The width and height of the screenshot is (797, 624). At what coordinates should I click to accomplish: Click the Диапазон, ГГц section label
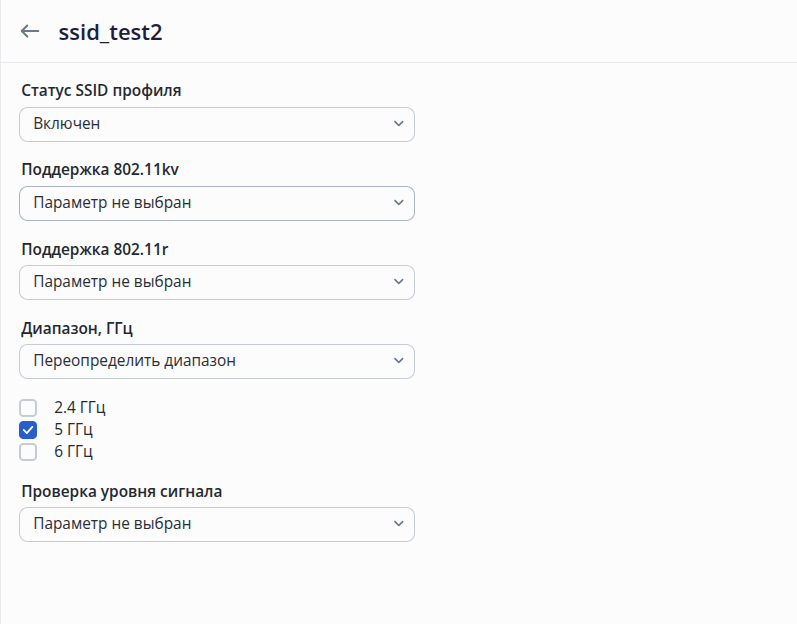pyautogui.click(x=77, y=328)
